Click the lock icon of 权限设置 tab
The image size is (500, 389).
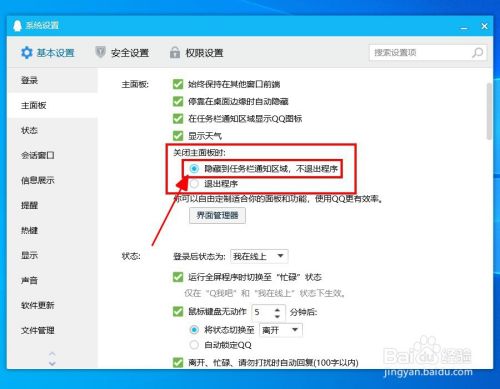point(175,52)
